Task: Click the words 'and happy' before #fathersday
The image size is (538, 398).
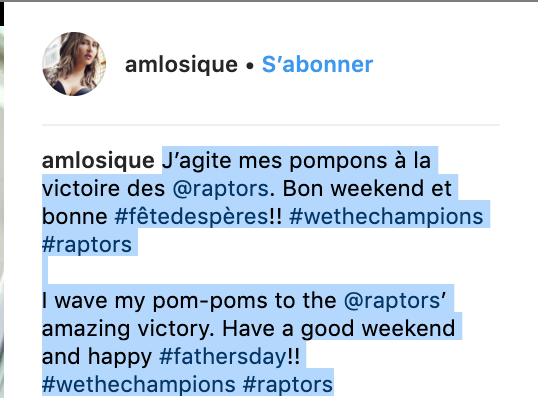Action: pos(97,357)
